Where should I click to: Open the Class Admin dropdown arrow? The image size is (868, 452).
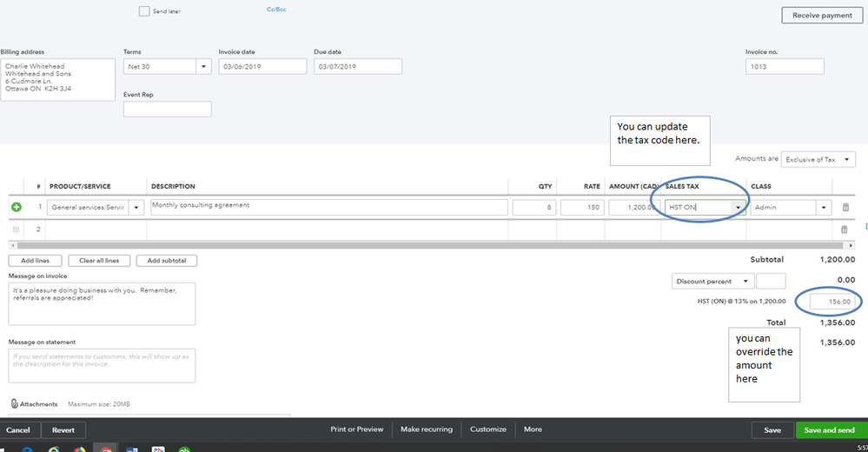click(x=824, y=207)
